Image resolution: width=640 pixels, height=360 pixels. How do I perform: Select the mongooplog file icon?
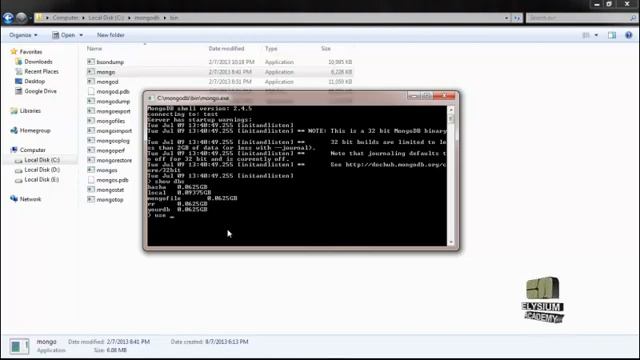pos(91,140)
